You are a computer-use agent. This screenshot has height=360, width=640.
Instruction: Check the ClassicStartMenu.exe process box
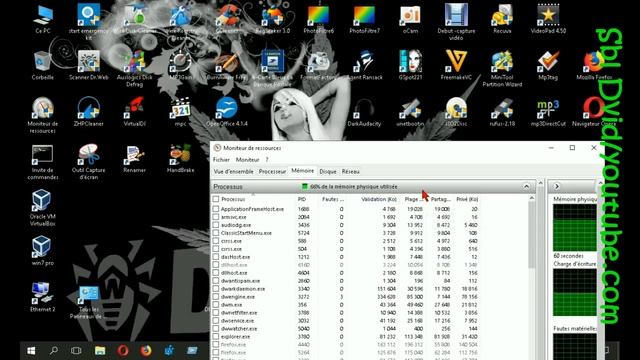pyautogui.click(x=216, y=233)
